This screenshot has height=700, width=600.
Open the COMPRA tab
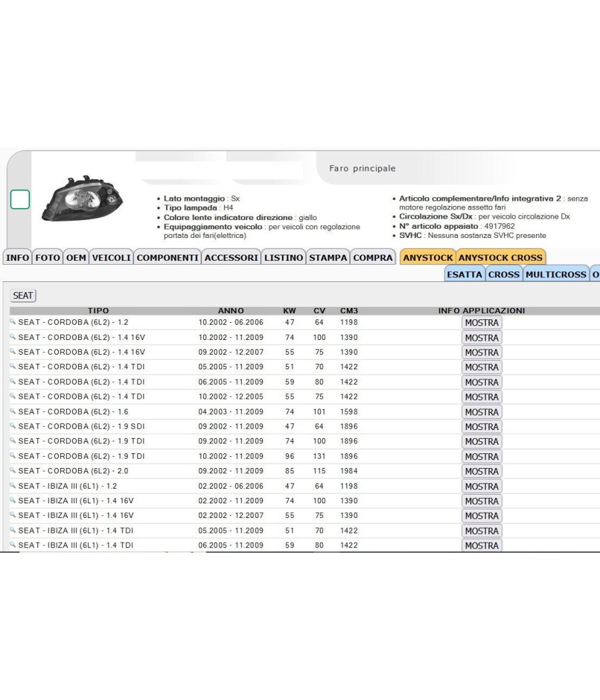pos(373,257)
